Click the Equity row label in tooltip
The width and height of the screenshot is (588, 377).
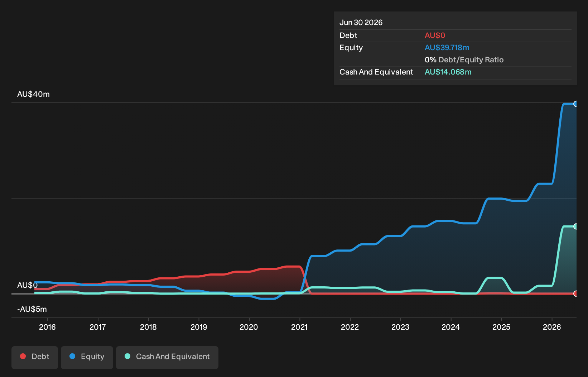click(351, 48)
